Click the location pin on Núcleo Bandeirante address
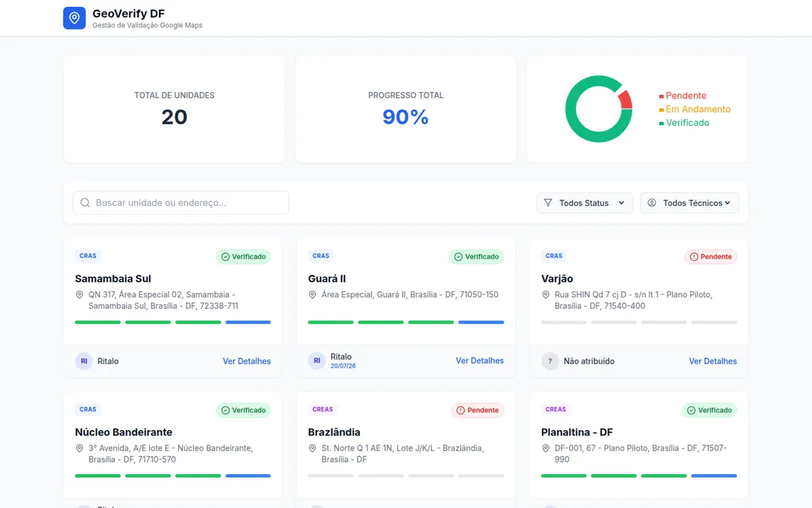The width and height of the screenshot is (812, 508). click(79, 448)
